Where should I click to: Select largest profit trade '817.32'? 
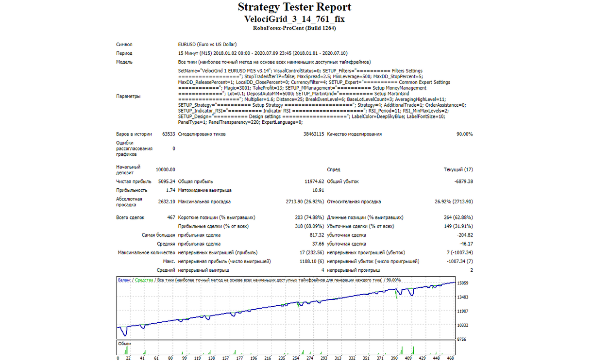(317, 235)
